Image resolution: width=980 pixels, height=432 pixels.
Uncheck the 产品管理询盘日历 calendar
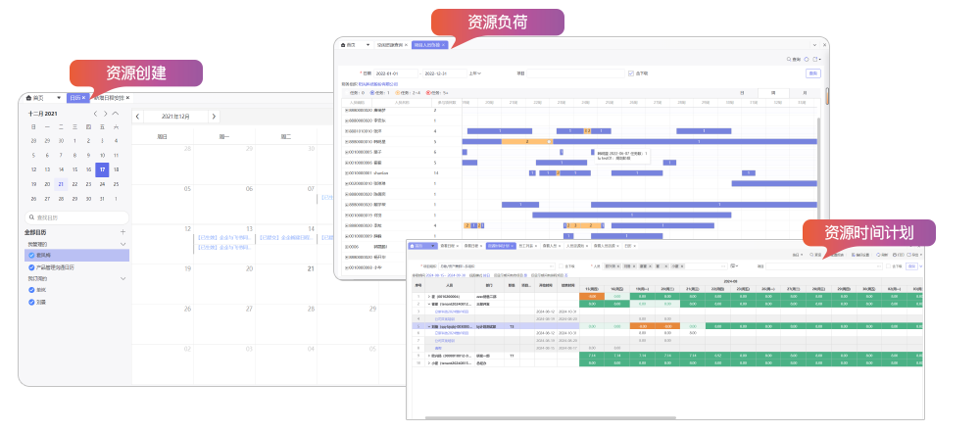pyautogui.click(x=31, y=266)
